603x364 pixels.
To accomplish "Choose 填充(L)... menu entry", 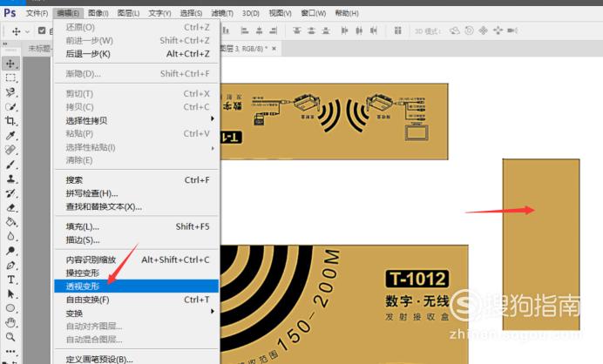I will click(137, 226).
